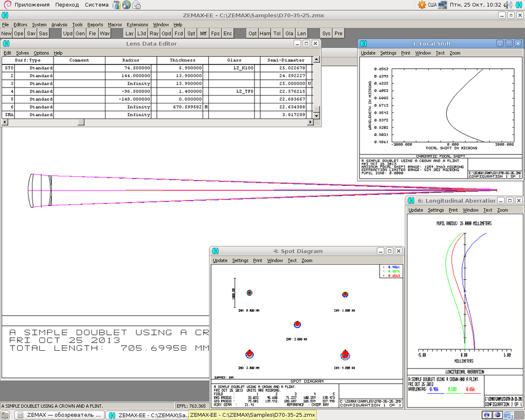Open the Fps toolbar button
525x420 pixels.
click(215, 33)
